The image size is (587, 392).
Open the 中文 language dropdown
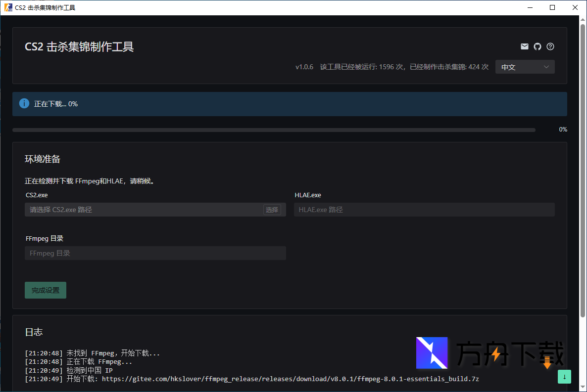pyautogui.click(x=525, y=67)
